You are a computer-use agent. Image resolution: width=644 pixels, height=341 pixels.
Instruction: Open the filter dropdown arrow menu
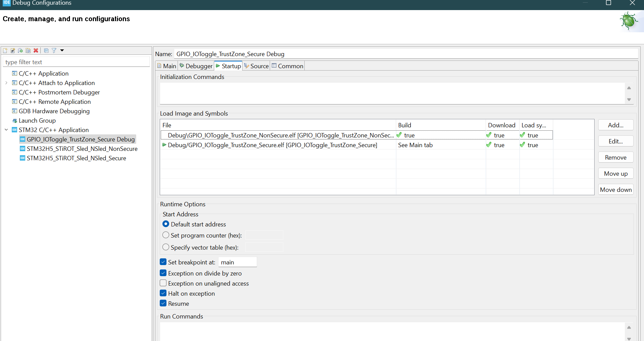point(62,50)
